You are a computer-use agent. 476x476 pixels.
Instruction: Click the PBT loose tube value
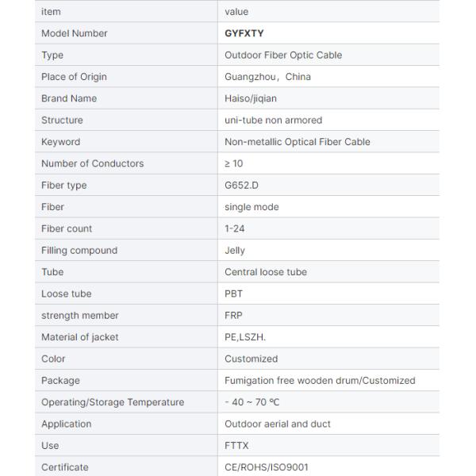234,294
